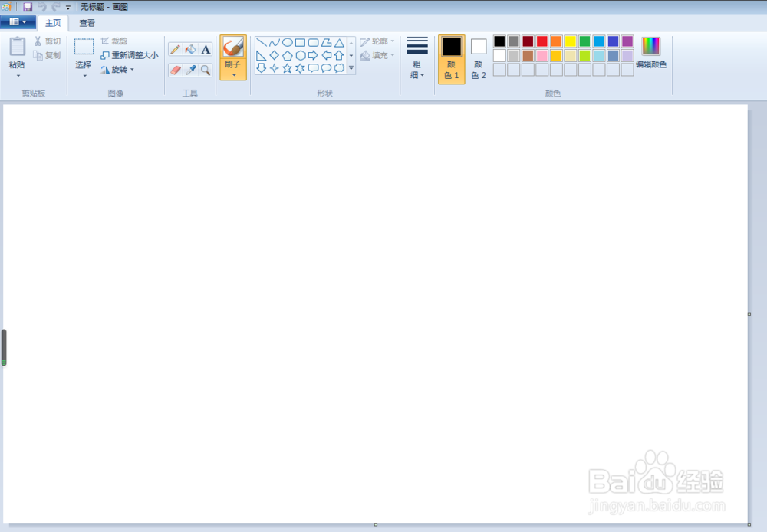Pick the orange color swatch
The width and height of the screenshot is (767, 532).
click(x=556, y=41)
